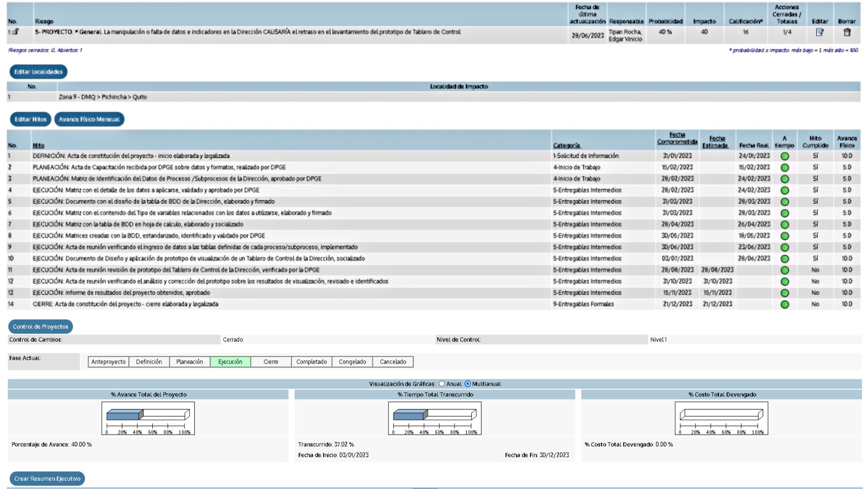The image size is (868, 489).
Task: Select the Anteproyecto phase
Action: pyautogui.click(x=108, y=362)
